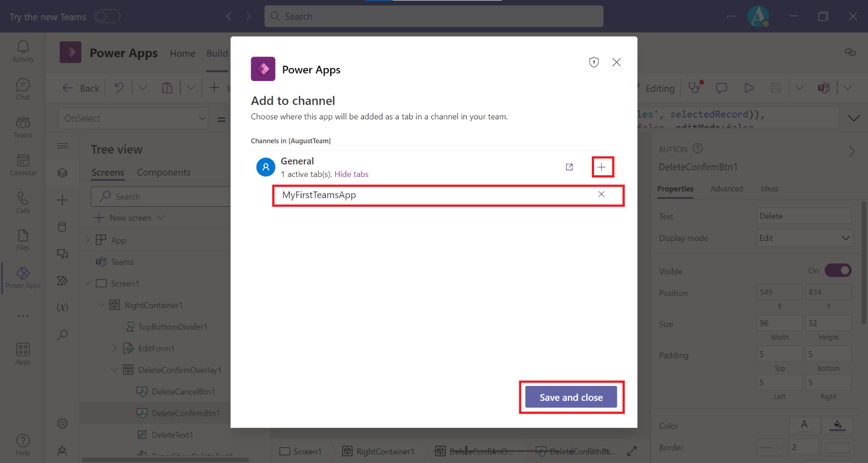Click the shield permissions icon in dialog
The height and width of the screenshot is (463, 868).
pyautogui.click(x=594, y=62)
